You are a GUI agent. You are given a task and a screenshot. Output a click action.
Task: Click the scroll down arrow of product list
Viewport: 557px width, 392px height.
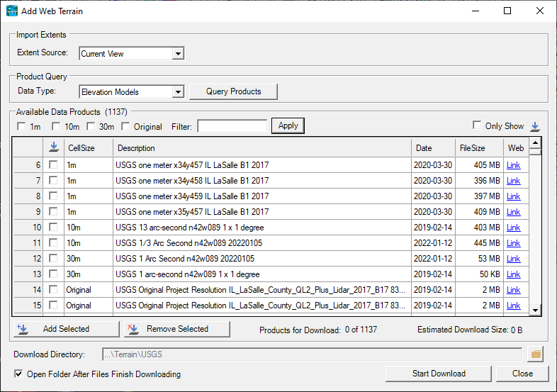536,310
